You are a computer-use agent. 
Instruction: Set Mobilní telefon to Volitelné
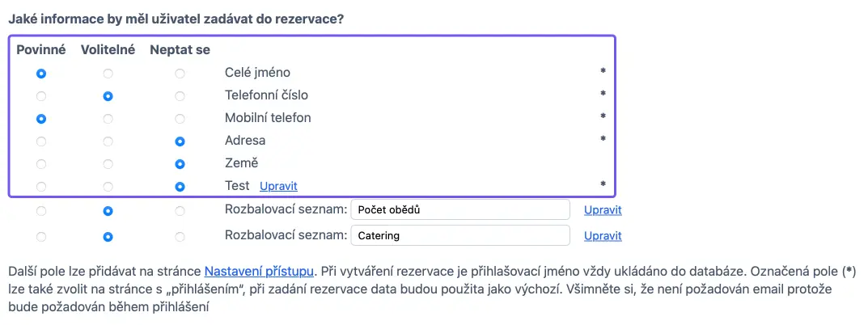(x=108, y=119)
